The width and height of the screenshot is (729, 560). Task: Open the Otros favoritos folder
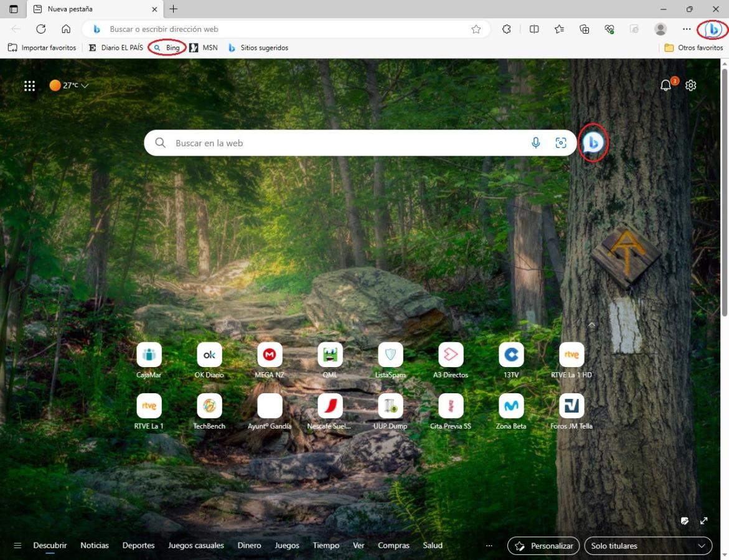[x=694, y=48]
